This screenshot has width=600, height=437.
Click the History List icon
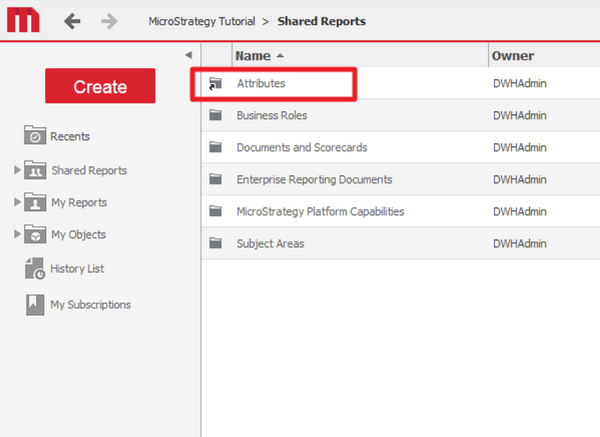click(x=35, y=268)
